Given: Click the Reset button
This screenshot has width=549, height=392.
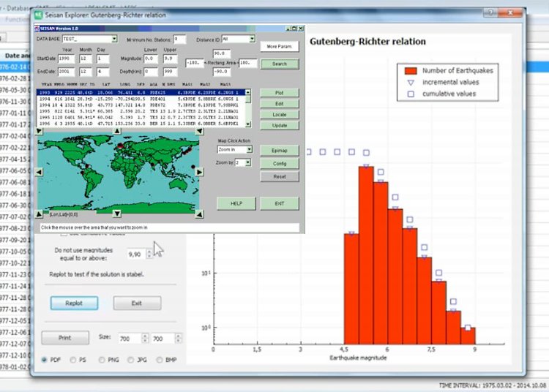Looking at the screenshot, I should pos(280,176).
